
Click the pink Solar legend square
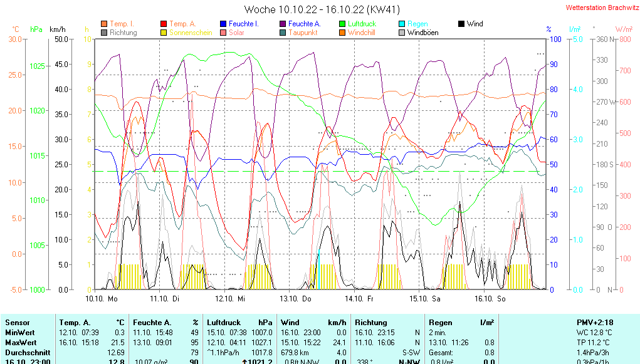[x=223, y=33]
